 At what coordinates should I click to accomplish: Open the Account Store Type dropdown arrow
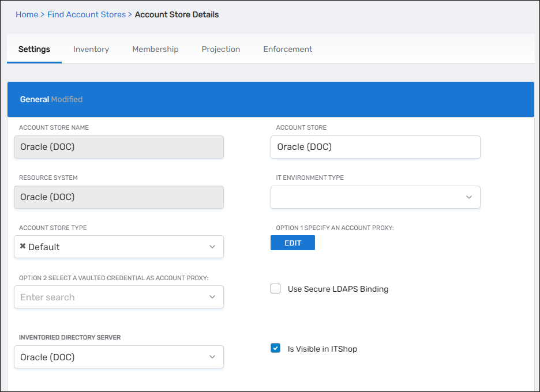212,247
